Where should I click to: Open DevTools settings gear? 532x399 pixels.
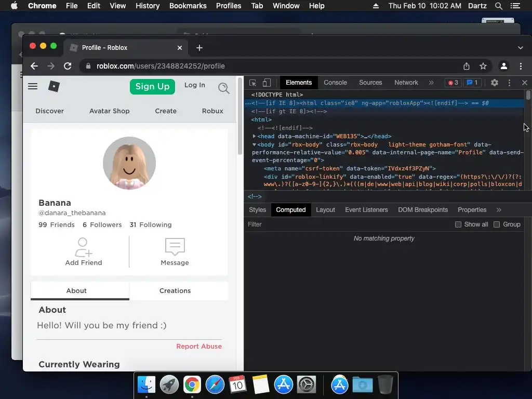point(495,83)
